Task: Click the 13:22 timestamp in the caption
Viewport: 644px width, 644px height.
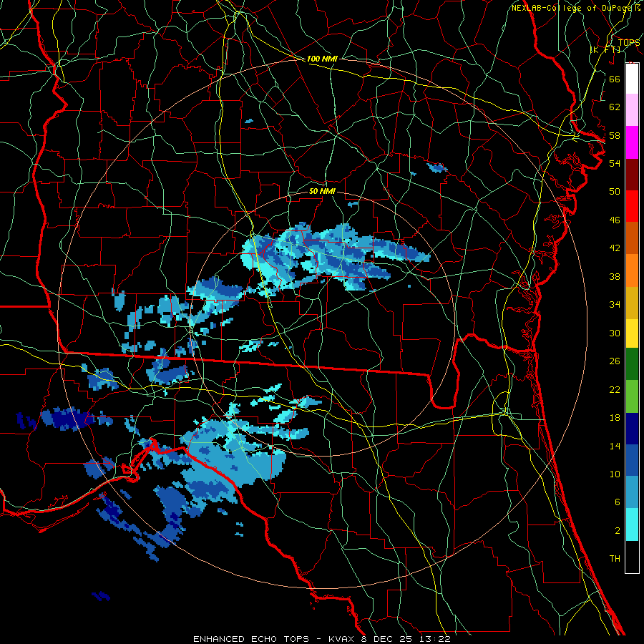Action: point(435,639)
